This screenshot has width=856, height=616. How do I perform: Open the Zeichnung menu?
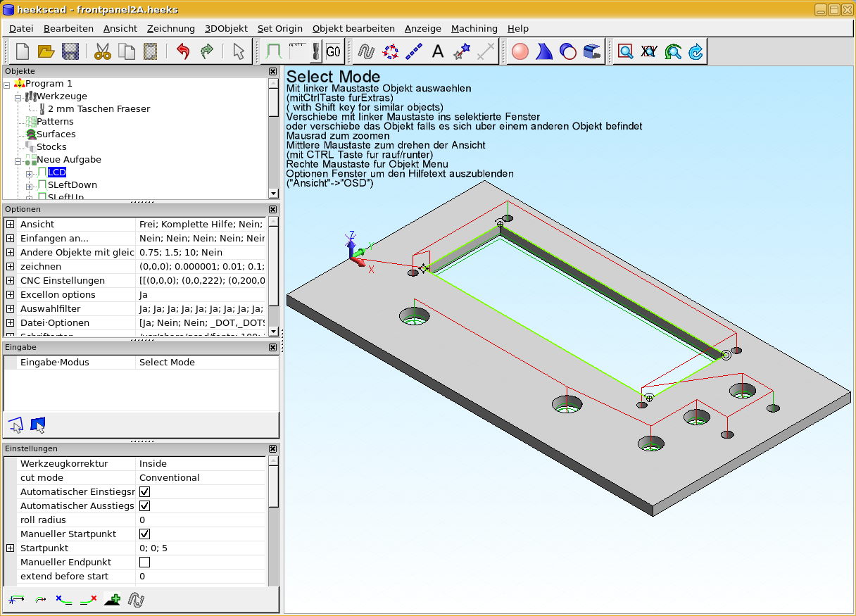coord(171,29)
